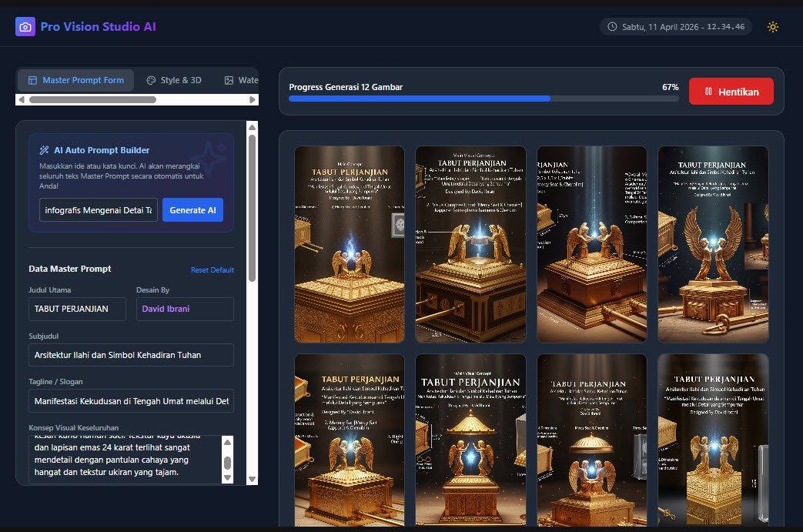Click the magic wand icon in AI Auto Prompt Builder

[44, 150]
